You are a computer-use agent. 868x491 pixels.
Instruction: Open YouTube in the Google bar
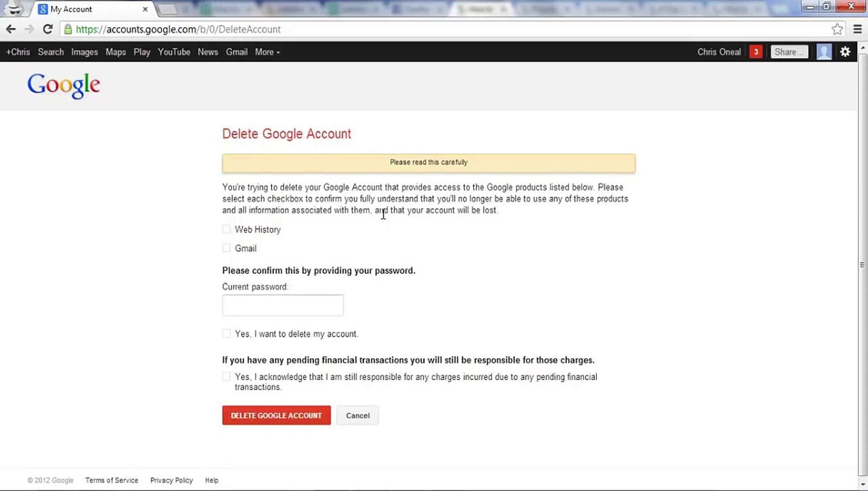point(174,52)
